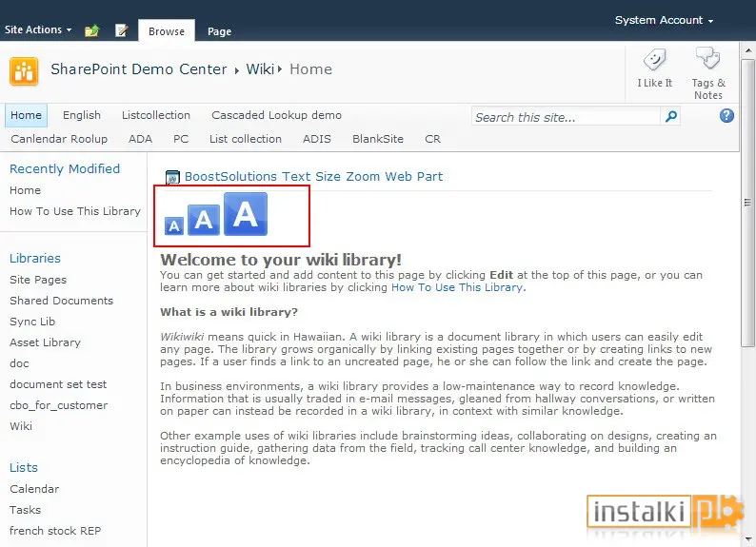
Task: Open ADIS navigation item
Action: tap(317, 139)
